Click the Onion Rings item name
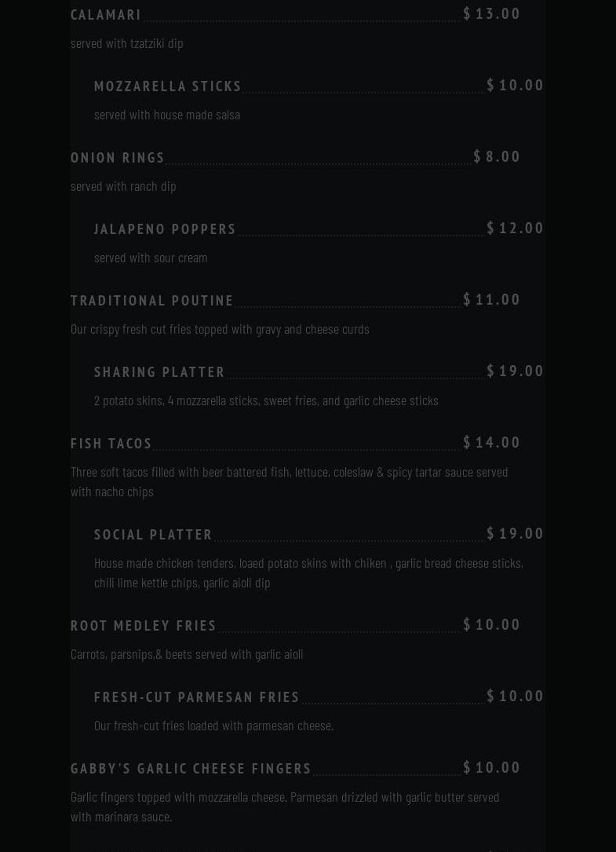The width and height of the screenshot is (616, 852). 118,157
